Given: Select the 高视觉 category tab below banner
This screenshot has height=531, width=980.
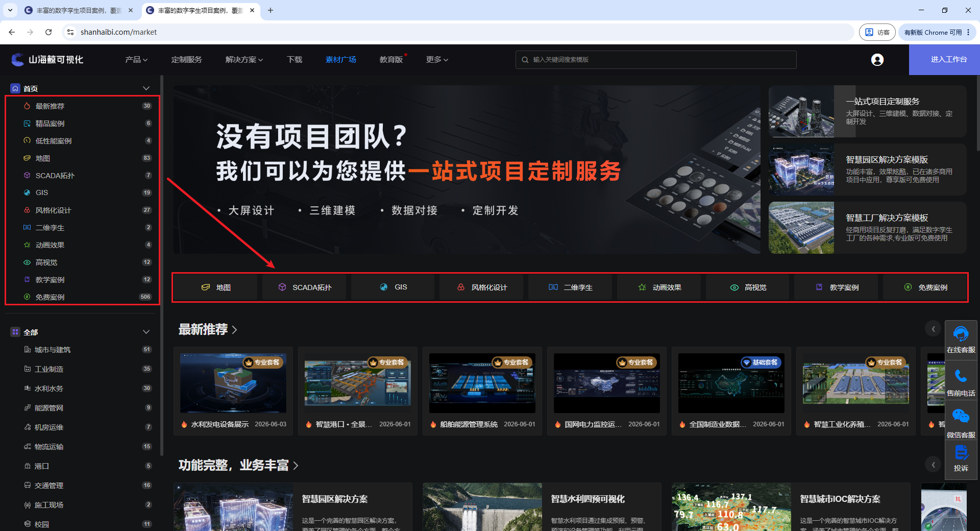Looking at the screenshot, I should 748,287.
